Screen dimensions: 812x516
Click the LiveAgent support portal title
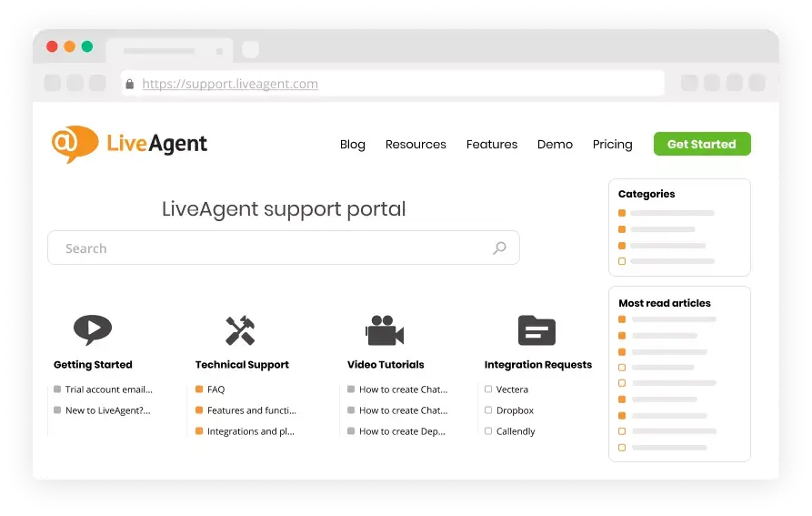284,209
